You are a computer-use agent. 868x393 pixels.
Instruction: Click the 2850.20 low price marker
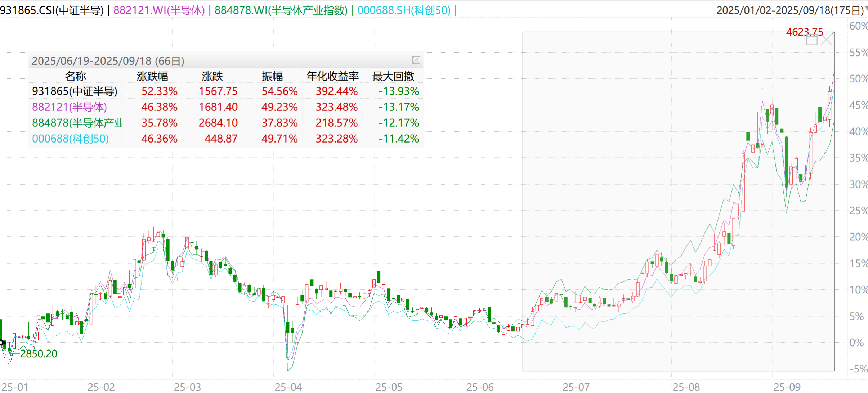[x=39, y=354]
